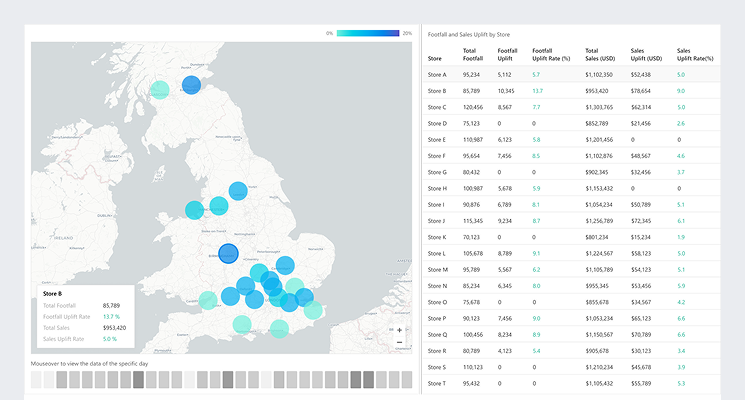Click the 0% to 20% color legend bar
Image resolution: width=745 pixels, height=400 pixels.
(x=368, y=33)
